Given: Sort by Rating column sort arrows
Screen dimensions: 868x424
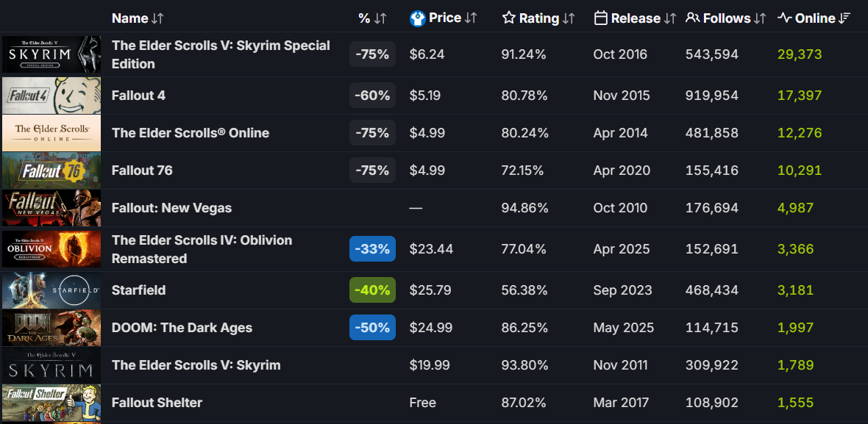Looking at the screenshot, I should click(569, 18).
